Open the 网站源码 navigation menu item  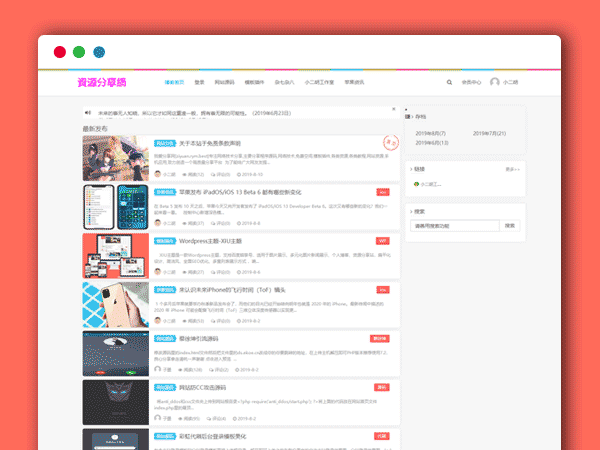click(225, 82)
